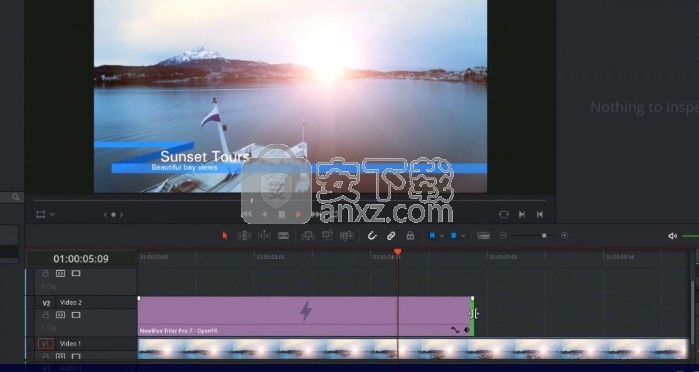This screenshot has width=699, height=372.
Task: Toggle Auto Select on the Video 1 track
Action: (x=60, y=356)
